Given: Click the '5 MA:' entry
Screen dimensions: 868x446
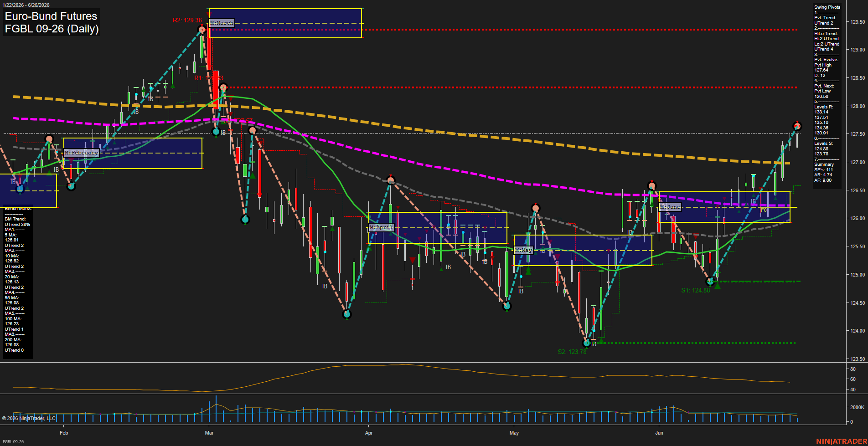Looking at the screenshot, I should coord(10,235).
